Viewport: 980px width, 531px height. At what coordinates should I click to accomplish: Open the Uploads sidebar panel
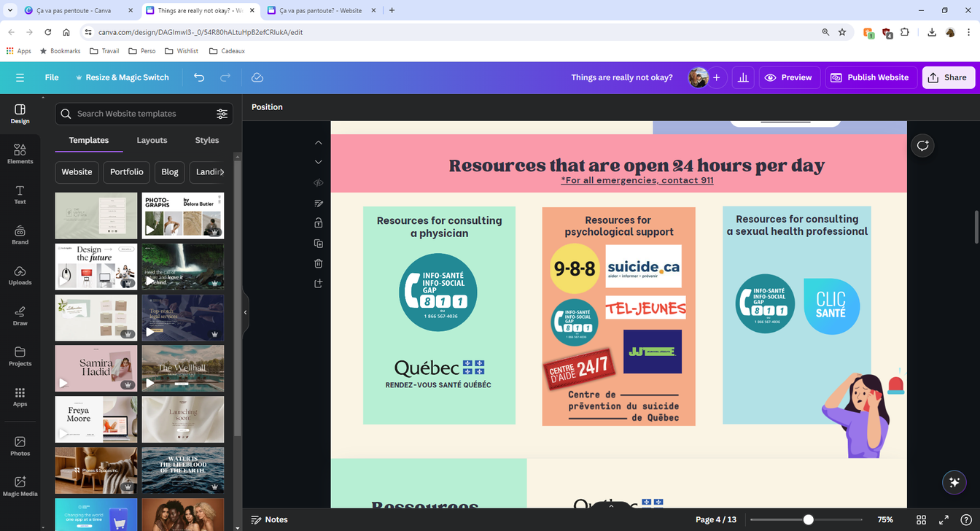click(x=20, y=275)
